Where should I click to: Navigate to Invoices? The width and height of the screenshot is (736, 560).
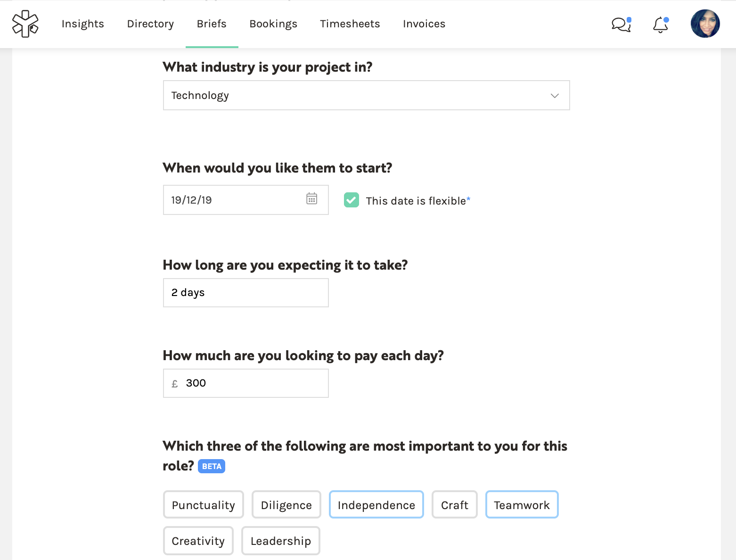(x=424, y=24)
